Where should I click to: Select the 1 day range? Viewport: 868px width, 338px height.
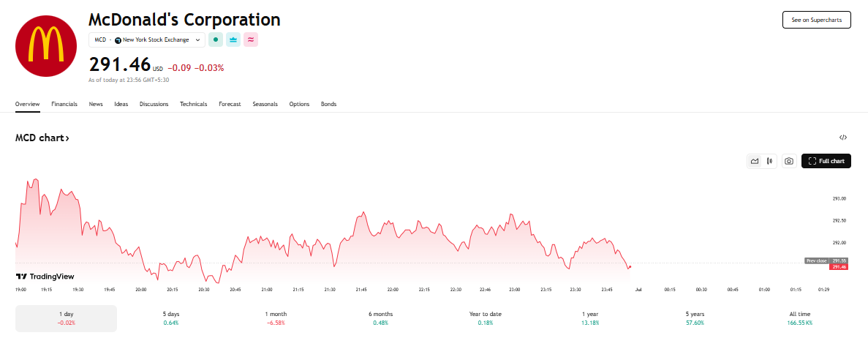(66, 318)
